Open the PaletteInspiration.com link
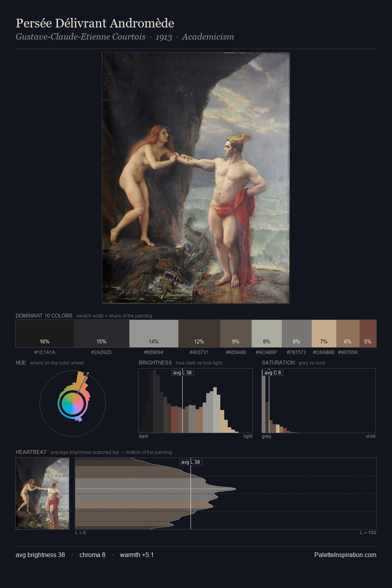The image size is (392, 588). 345,555
